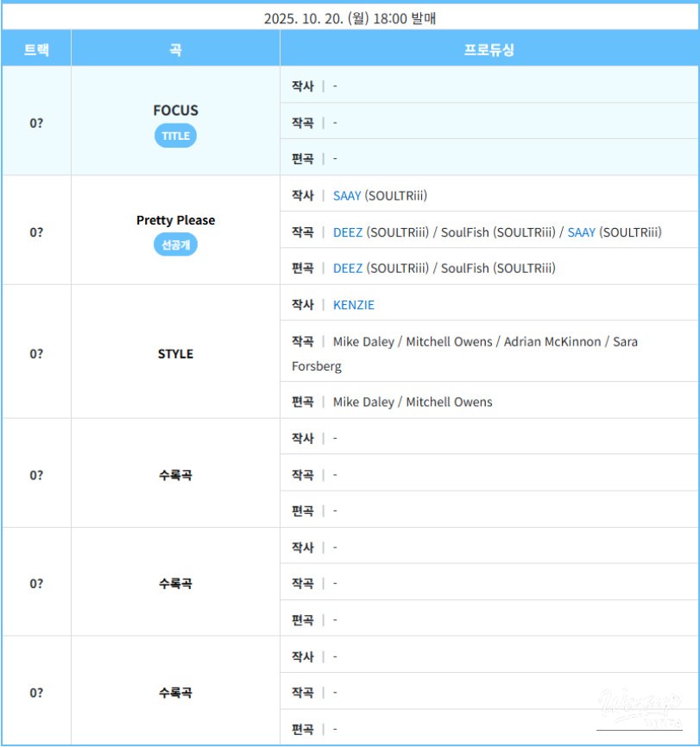This screenshot has height=748, width=700.
Task: Open the KENZIE lyricist link for STYLE
Action: click(x=354, y=305)
